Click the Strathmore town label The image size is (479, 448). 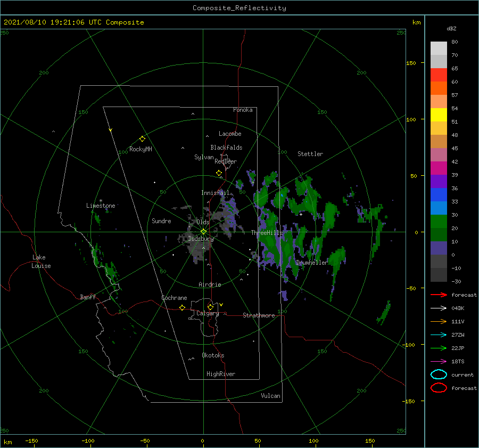[259, 315]
